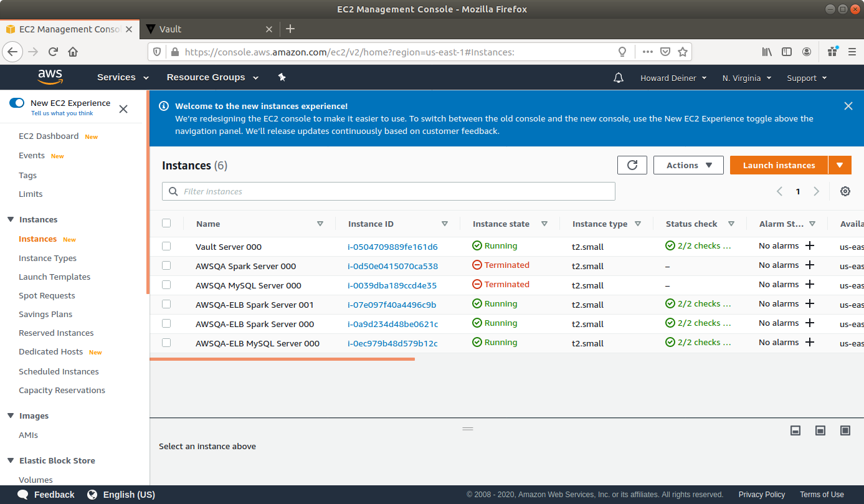
Task: Open the notifications bell icon
Action: 619,78
